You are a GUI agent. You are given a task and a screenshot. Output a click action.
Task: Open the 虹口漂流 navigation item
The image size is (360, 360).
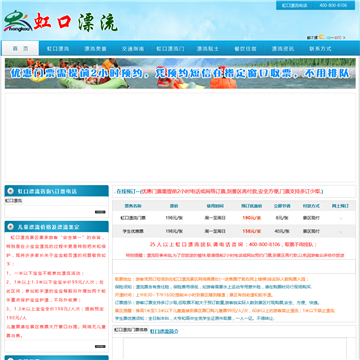pyautogui.click(x=58, y=49)
